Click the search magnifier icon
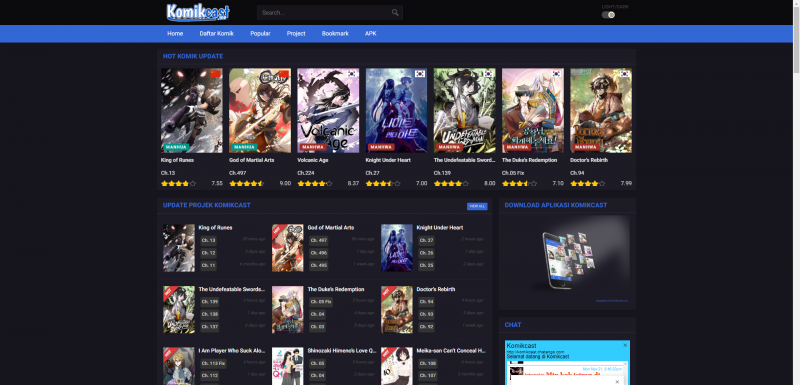 (395, 13)
